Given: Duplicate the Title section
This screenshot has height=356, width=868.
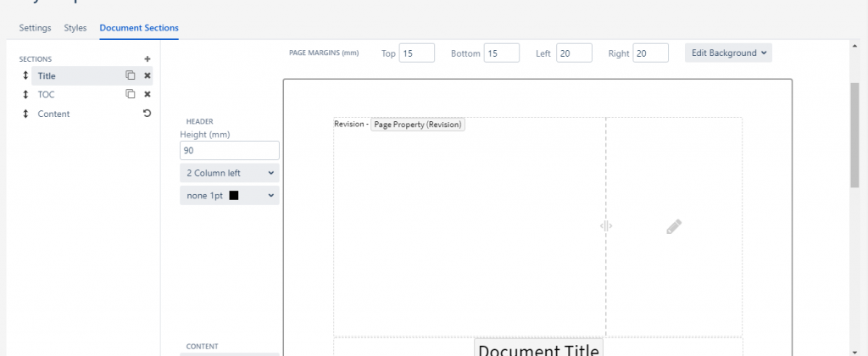Looking at the screenshot, I should click(x=131, y=75).
